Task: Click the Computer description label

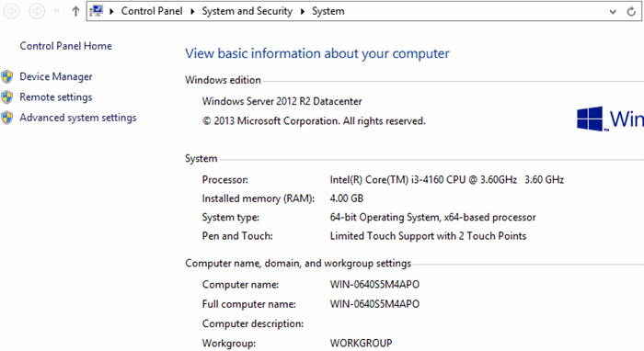Action: pyautogui.click(x=253, y=323)
